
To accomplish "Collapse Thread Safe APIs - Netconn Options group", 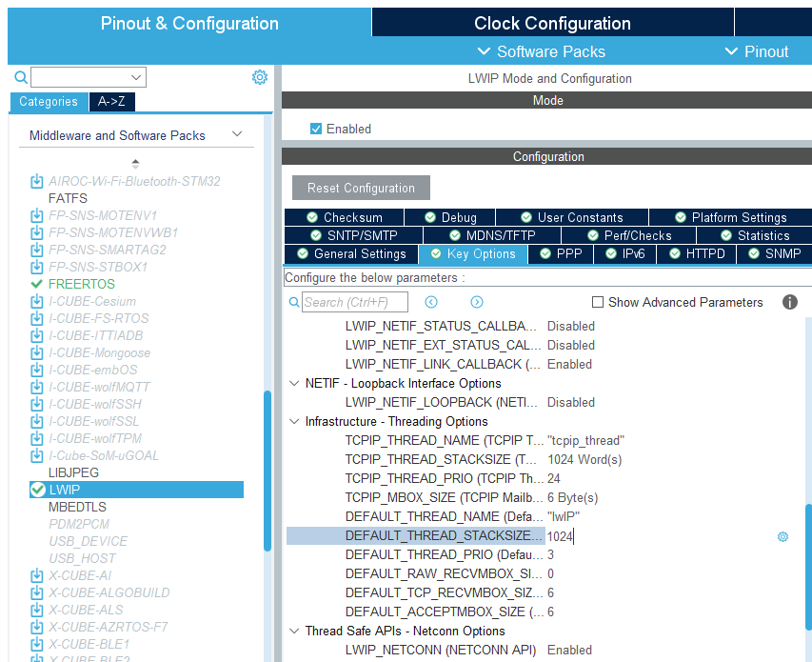I will (x=294, y=631).
